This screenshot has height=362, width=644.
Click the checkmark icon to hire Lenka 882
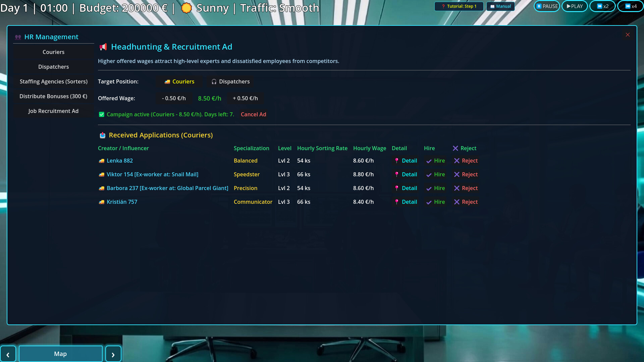pyautogui.click(x=429, y=161)
